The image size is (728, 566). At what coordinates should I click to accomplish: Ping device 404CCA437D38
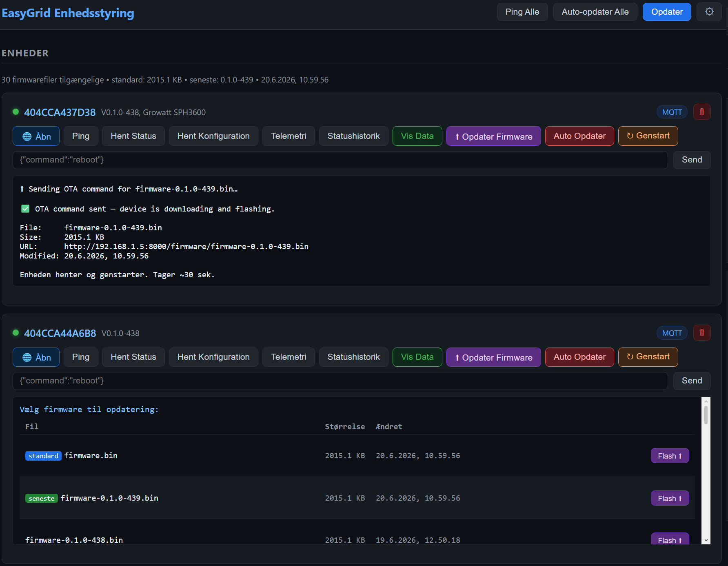81,136
